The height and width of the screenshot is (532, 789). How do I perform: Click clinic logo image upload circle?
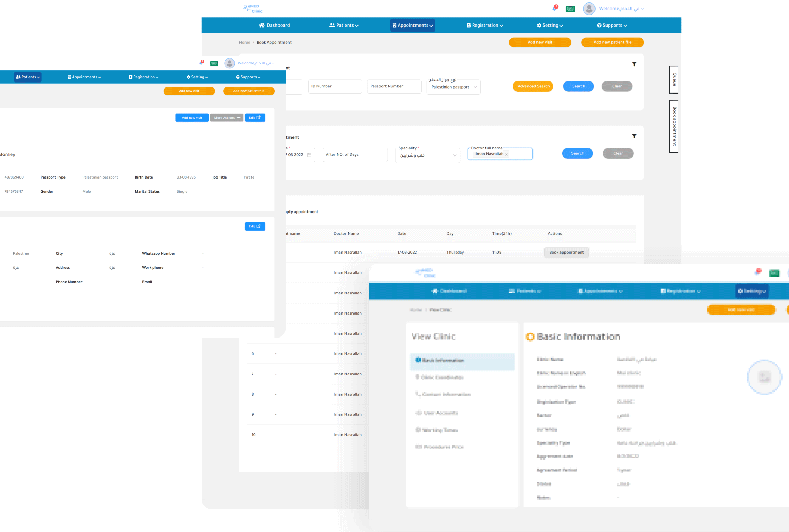coord(764,377)
